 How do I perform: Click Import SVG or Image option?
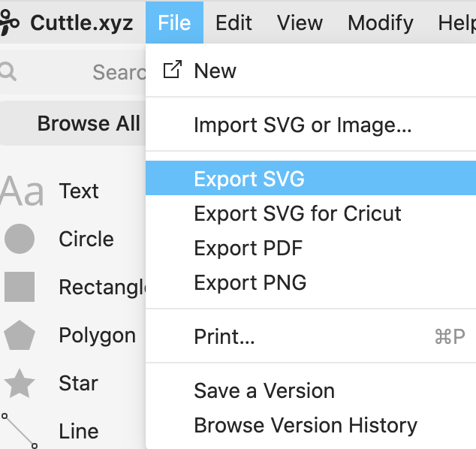point(303,125)
